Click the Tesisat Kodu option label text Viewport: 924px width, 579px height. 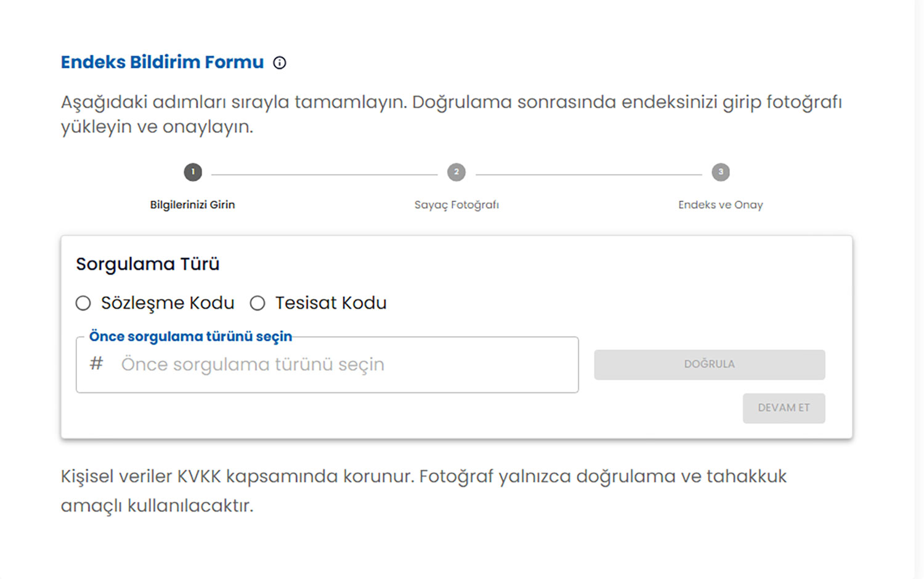[331, 303]
